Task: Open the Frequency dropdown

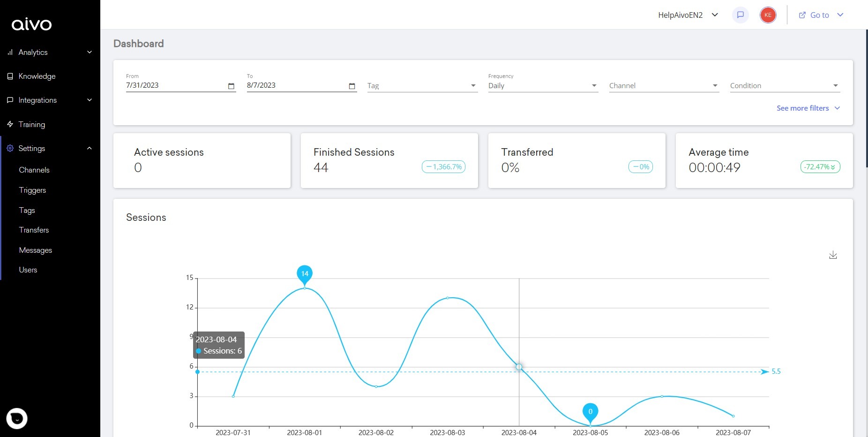Action: [x=543, y=86]
